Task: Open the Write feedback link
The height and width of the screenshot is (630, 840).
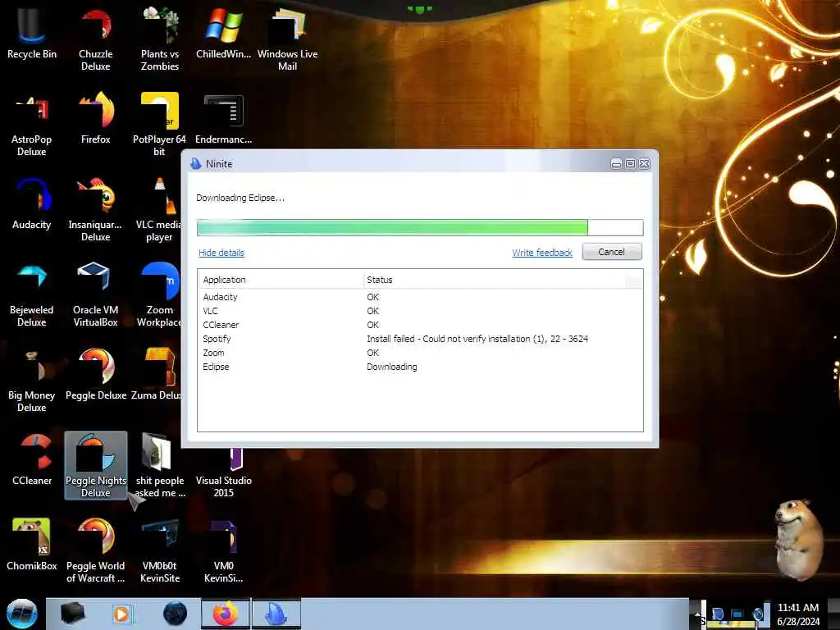Action: tap(542, 253)
